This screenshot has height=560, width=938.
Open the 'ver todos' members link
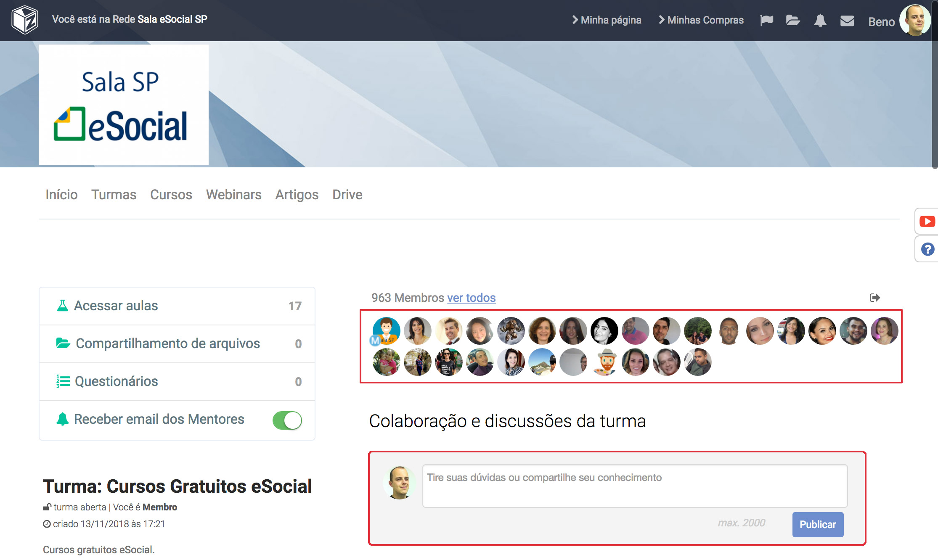[x=471, y=298]
